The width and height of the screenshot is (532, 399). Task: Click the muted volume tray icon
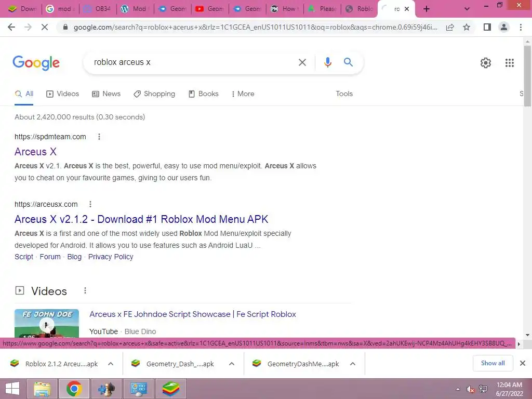click(x=470, y=389)
